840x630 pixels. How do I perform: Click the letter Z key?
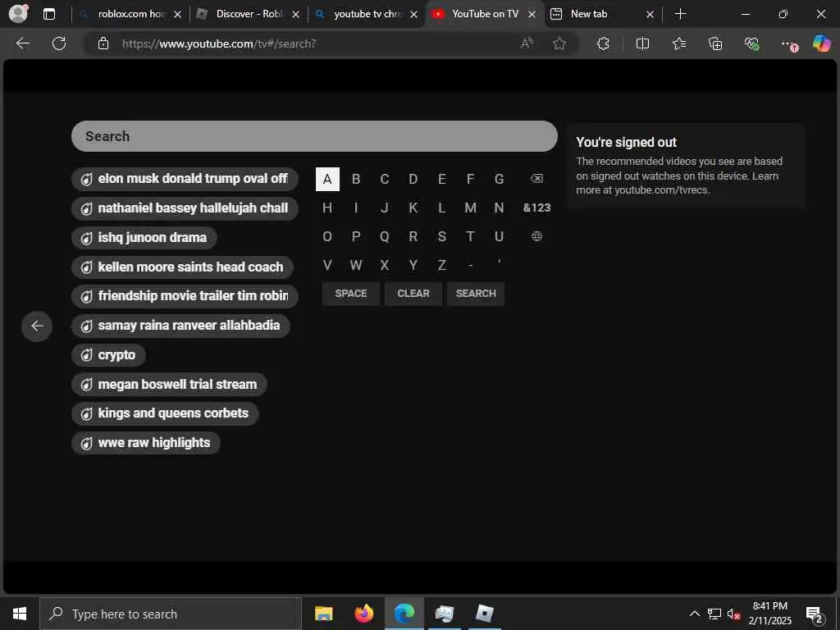coord(441,265)
